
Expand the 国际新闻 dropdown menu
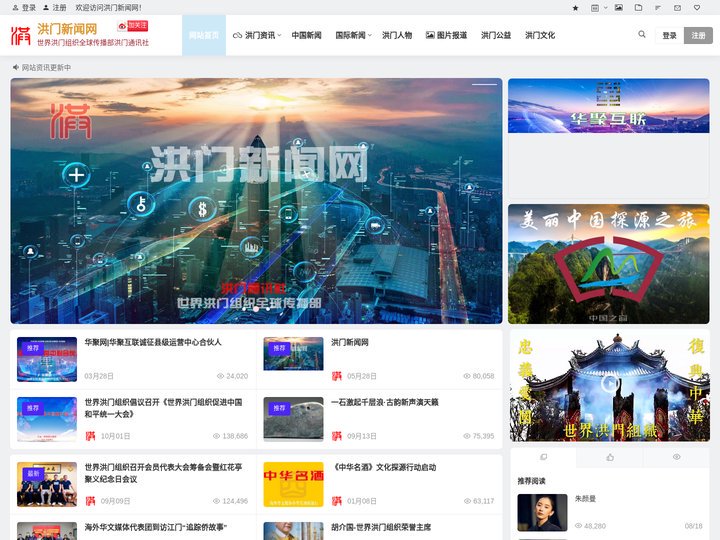point(354,35)
